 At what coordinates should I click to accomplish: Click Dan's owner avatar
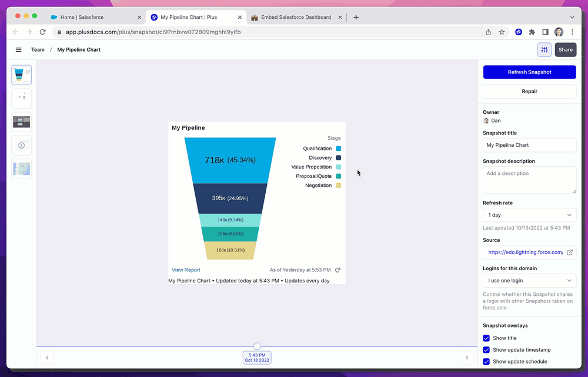[486, 120]
